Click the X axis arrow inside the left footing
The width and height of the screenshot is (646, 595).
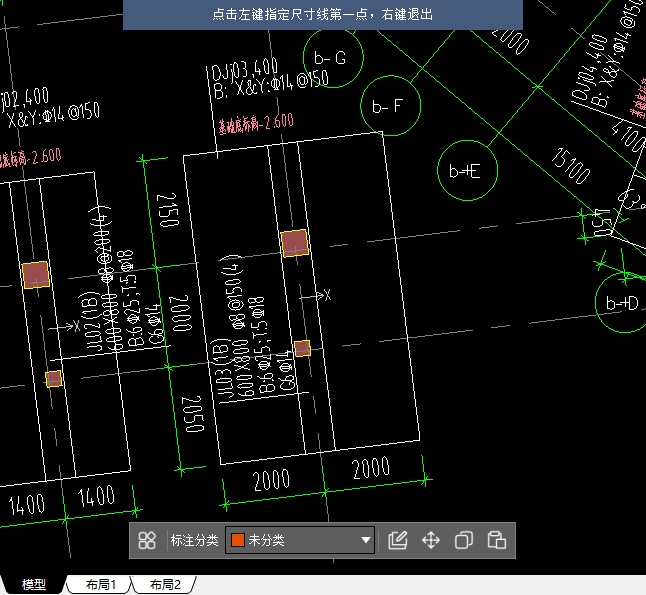tap(64, 327)
